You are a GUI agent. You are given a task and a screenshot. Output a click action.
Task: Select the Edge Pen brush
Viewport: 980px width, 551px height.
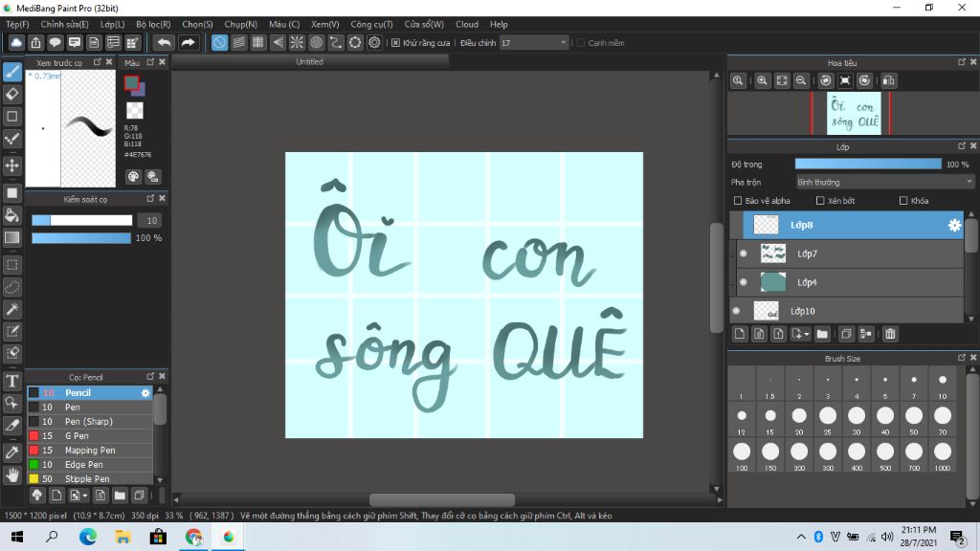pyautogui.click(x=89, y=465)
